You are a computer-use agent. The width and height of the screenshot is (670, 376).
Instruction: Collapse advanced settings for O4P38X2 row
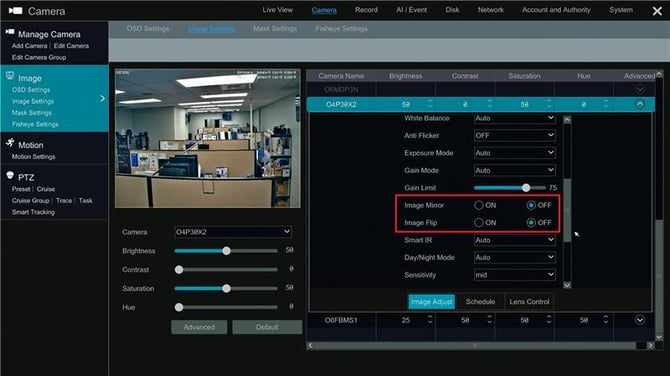pos(640,104)
